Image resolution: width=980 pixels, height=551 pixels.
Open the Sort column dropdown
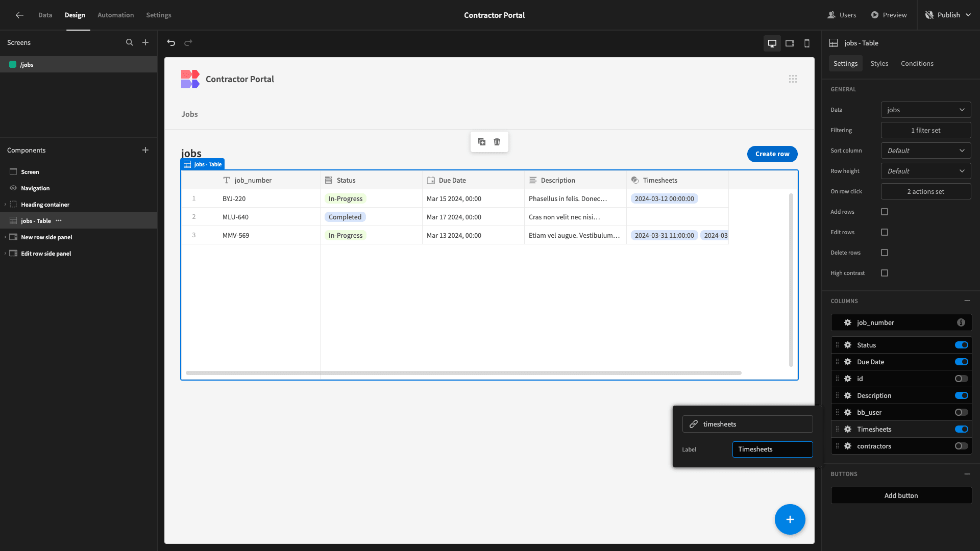point(926,151)
